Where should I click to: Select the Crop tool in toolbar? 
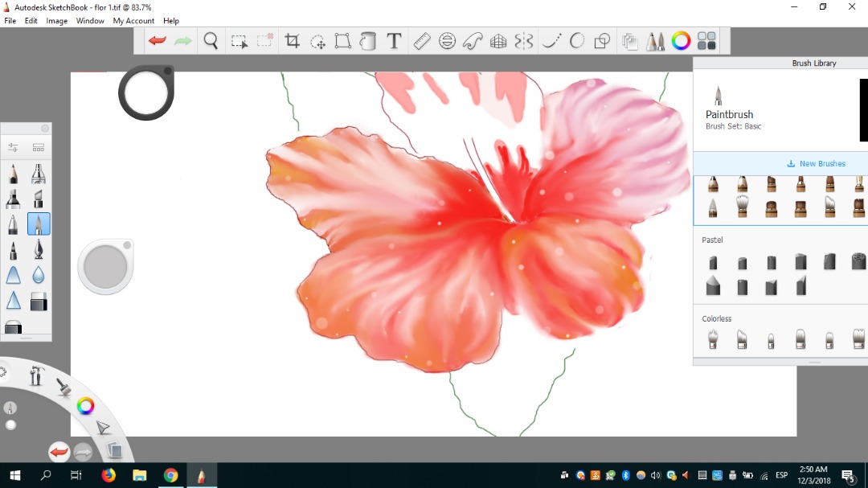pyautogui.click(x=292, y=41)
